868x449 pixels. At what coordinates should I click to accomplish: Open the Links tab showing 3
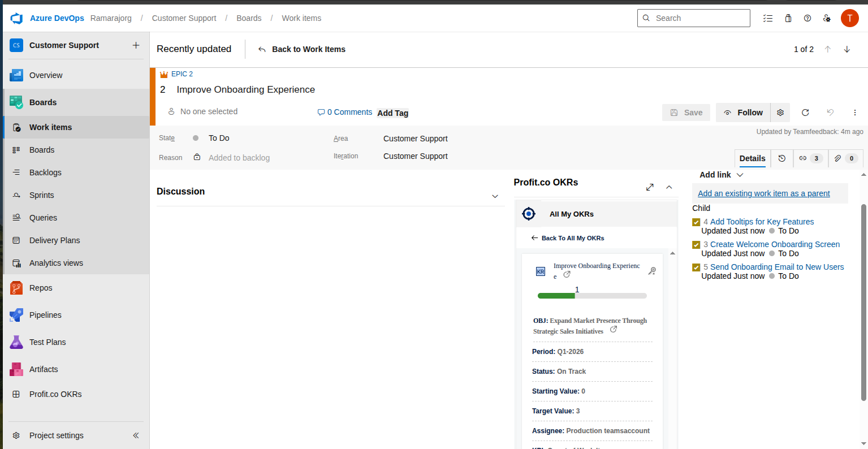click(810, 158)
